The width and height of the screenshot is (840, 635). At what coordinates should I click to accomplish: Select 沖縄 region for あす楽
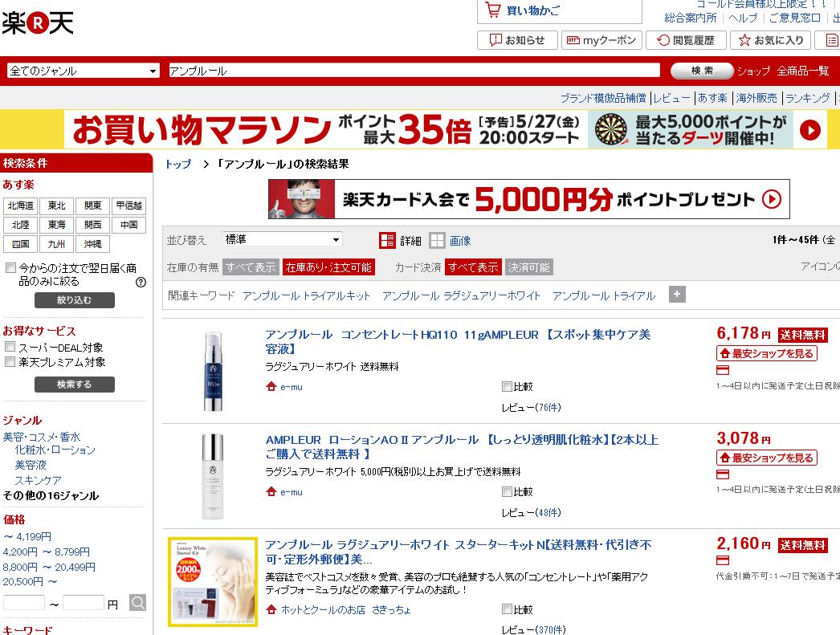[92, 244]
